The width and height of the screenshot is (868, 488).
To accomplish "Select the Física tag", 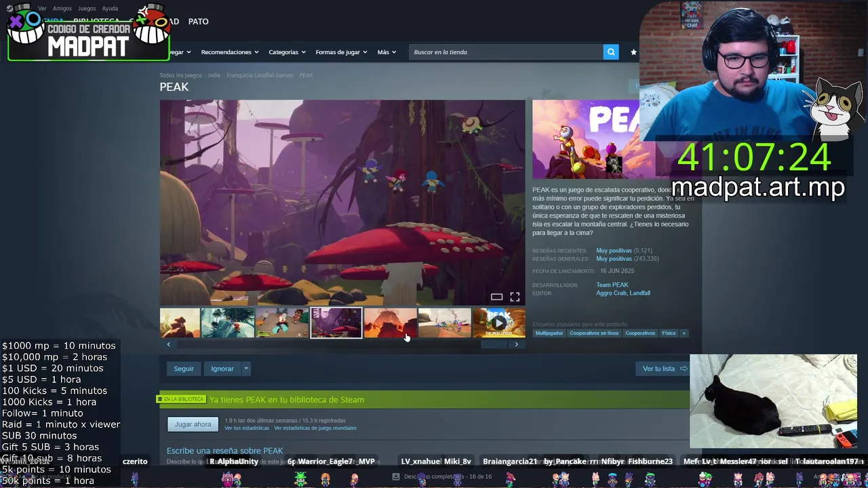I will (669, 333).
